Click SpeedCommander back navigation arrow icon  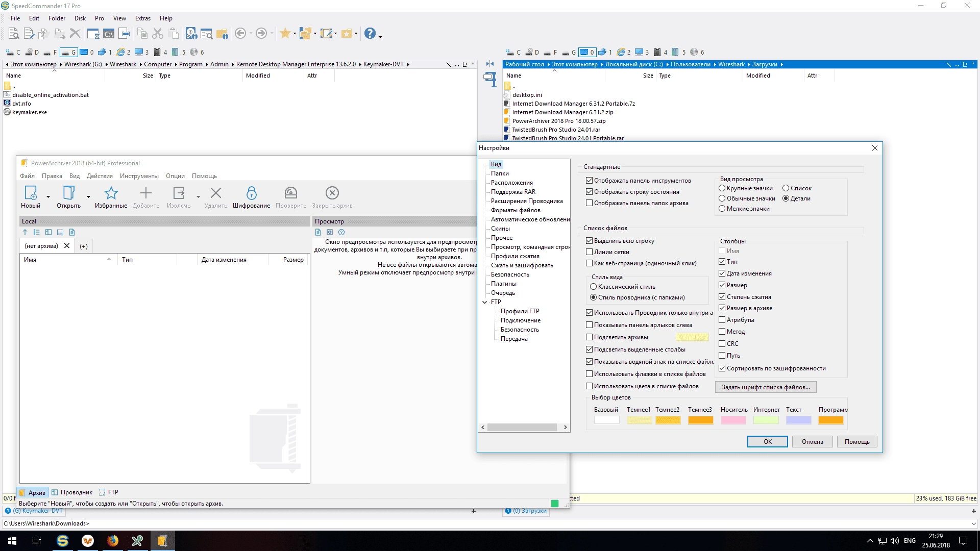tap(240, 34)
